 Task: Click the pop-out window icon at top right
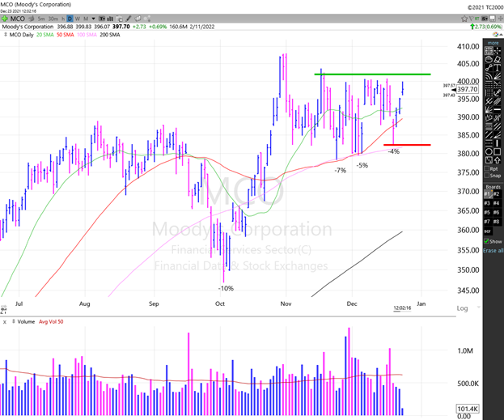point(492,19)
